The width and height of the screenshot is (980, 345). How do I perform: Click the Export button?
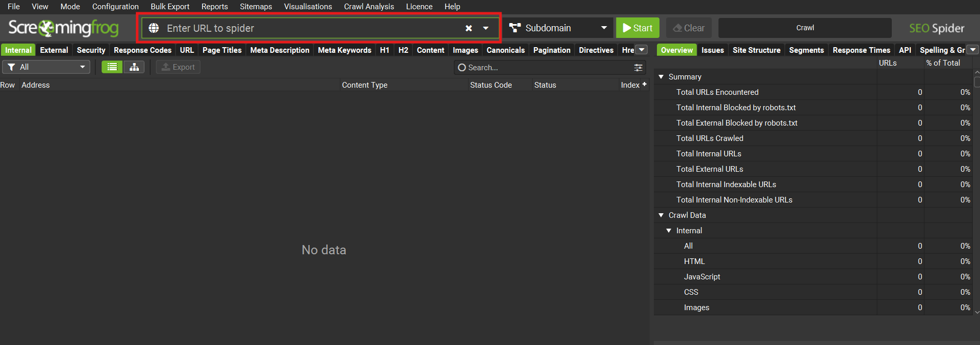tap(178, 67)
